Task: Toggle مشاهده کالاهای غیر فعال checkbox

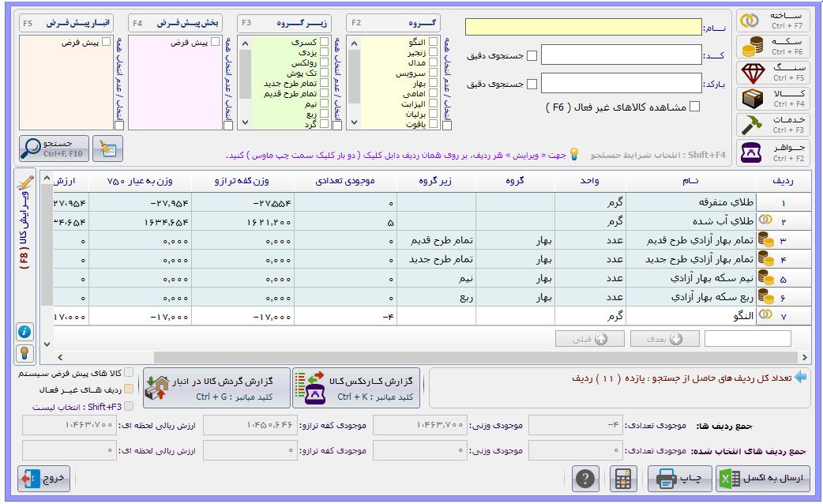Action: [x=694, y=107]
